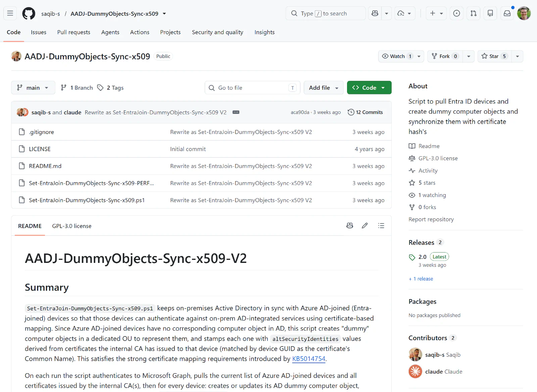Click repository owner avatar beside title
The width and height of the screenshot is (537, 392).
(16, 56)
